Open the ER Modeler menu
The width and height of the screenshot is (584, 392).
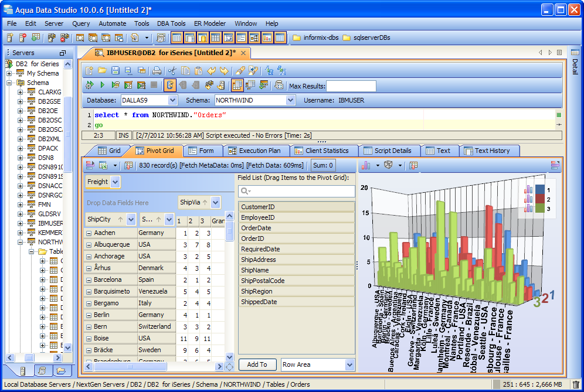(210, 23)
